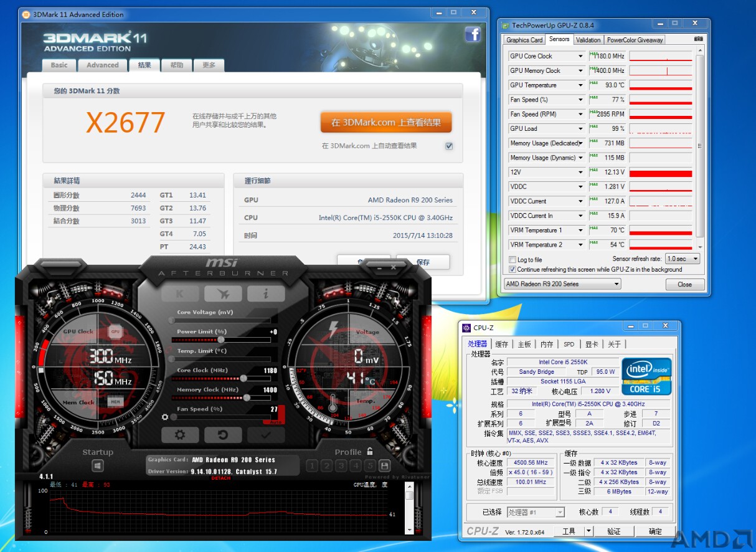Screen dimensions: 756x552
Task: Open the SPD tab in CPU-Z
Action: (x=569, y=344)
